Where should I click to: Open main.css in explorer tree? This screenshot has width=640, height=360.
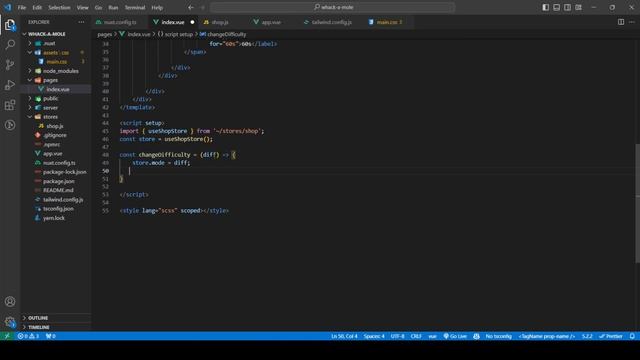(x=57, y=62)
